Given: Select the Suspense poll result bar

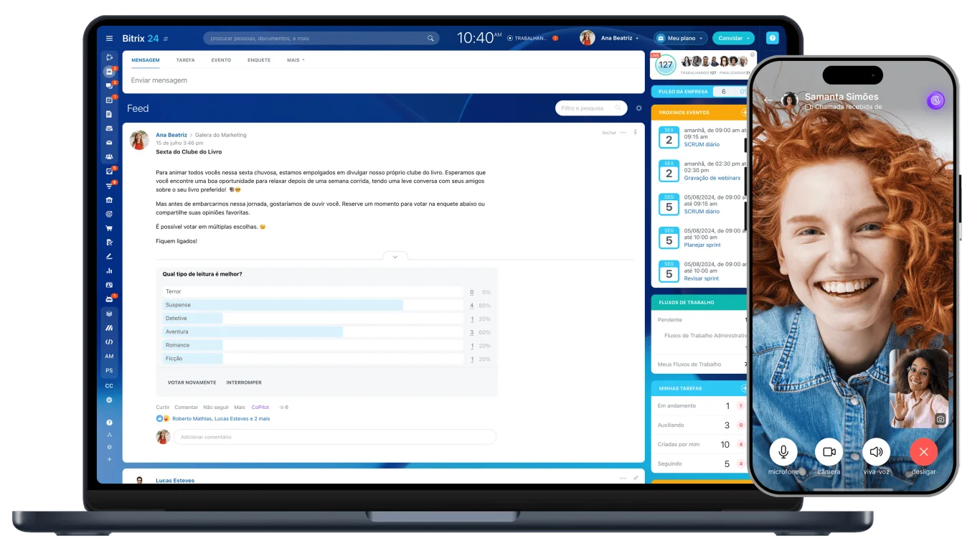Looking at the screenshot, I should click(283, 305).
